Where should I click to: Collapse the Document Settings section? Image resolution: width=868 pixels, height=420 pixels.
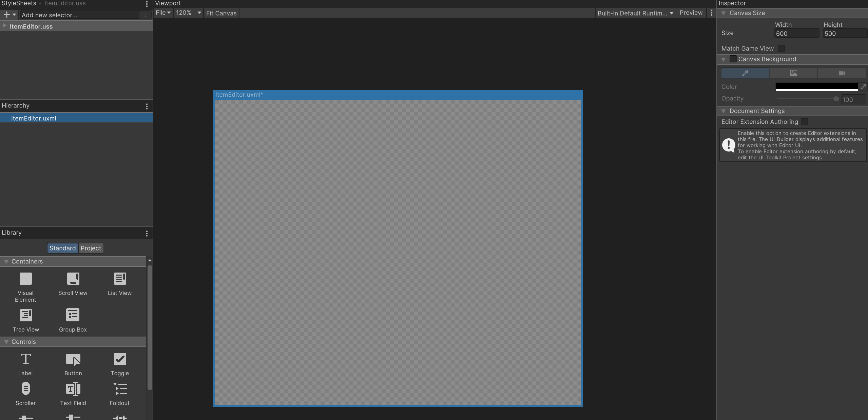(723, 111)
